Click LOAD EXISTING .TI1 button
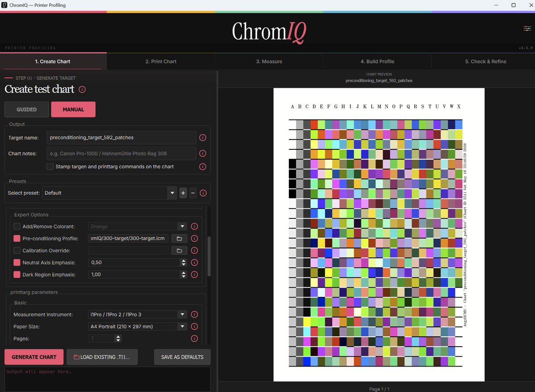Viewport: 535px width, 392px height. (x=102, y=357)
